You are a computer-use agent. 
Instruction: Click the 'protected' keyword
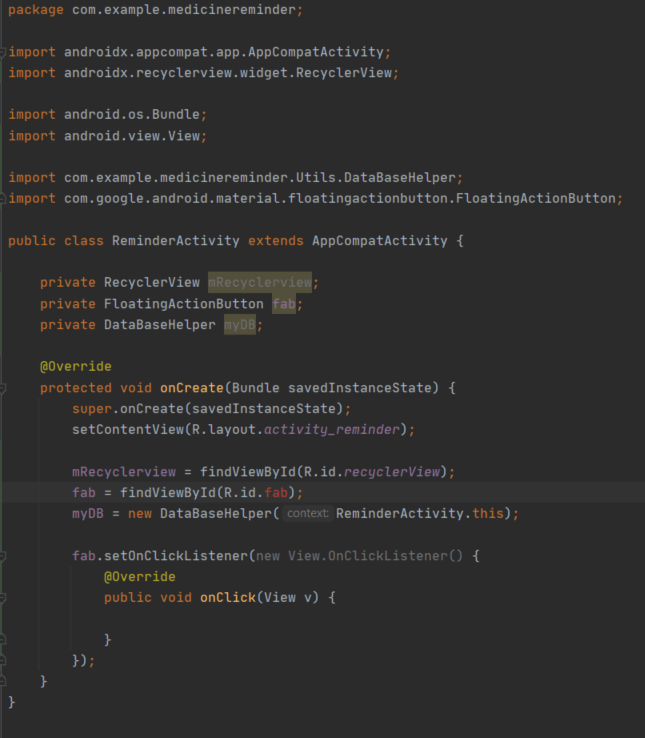[x=76, y=388]
